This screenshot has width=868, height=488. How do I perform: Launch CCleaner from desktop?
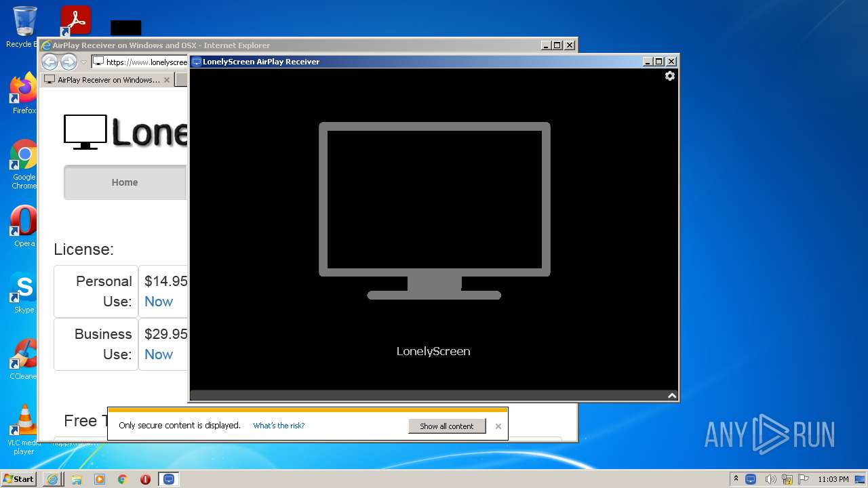tap(24, 359)
